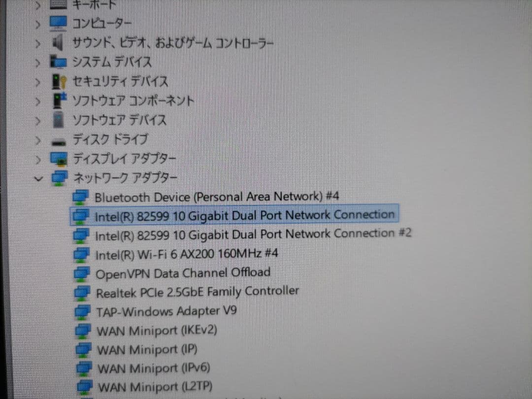The width and height of the screenshot is (532, 399).
Task: Select the ディスプレイ アダプター label
Action: click(125, 159)
